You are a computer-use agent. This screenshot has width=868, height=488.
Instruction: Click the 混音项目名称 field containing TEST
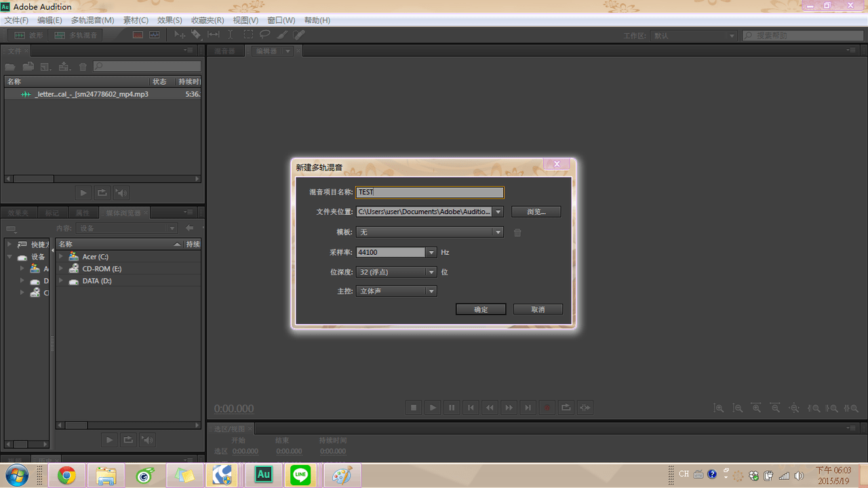(x=430, y=192)
